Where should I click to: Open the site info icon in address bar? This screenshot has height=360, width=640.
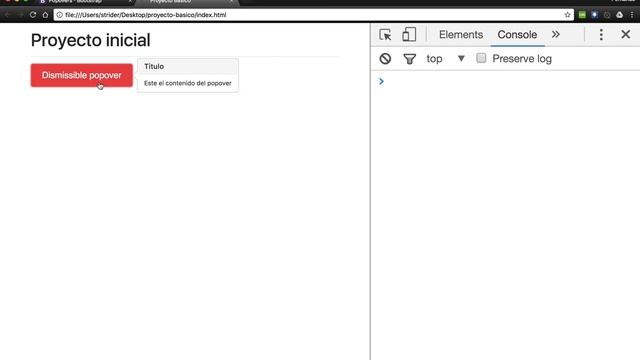pyautogui.click(x=60, y=15)
